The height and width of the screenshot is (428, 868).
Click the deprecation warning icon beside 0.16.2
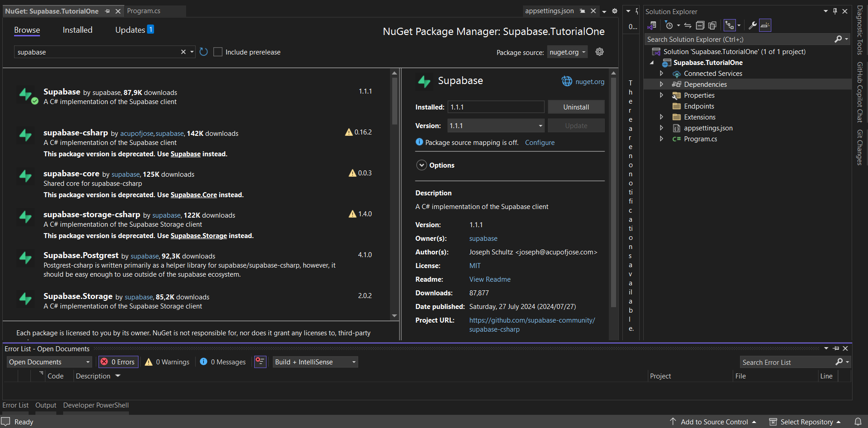point(349,132)
